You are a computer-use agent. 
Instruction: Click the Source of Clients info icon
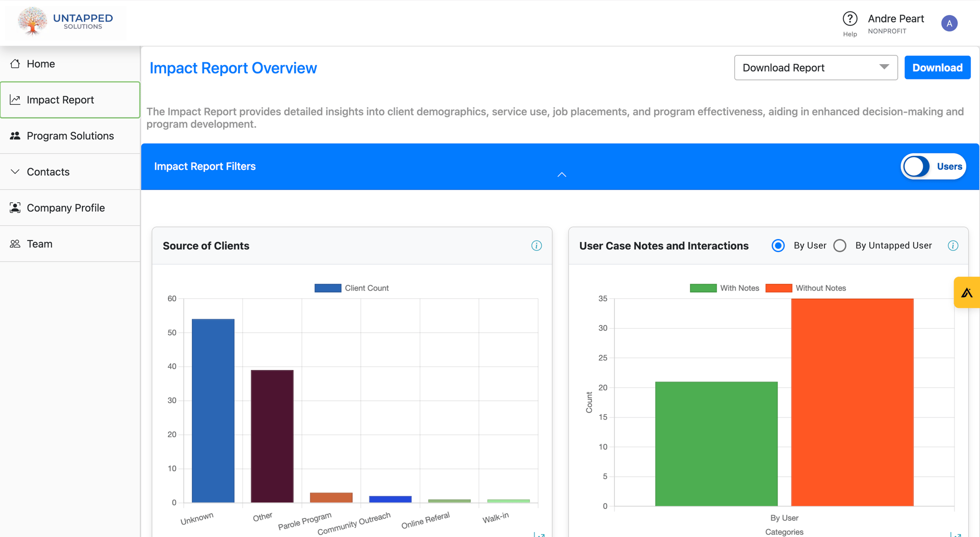tap(537, 245)
